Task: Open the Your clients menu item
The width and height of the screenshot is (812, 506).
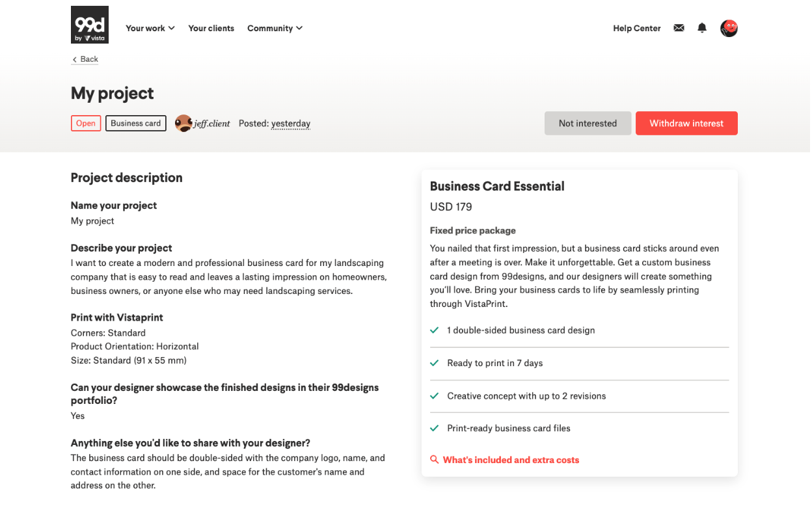Action: [x=211, y=28]
